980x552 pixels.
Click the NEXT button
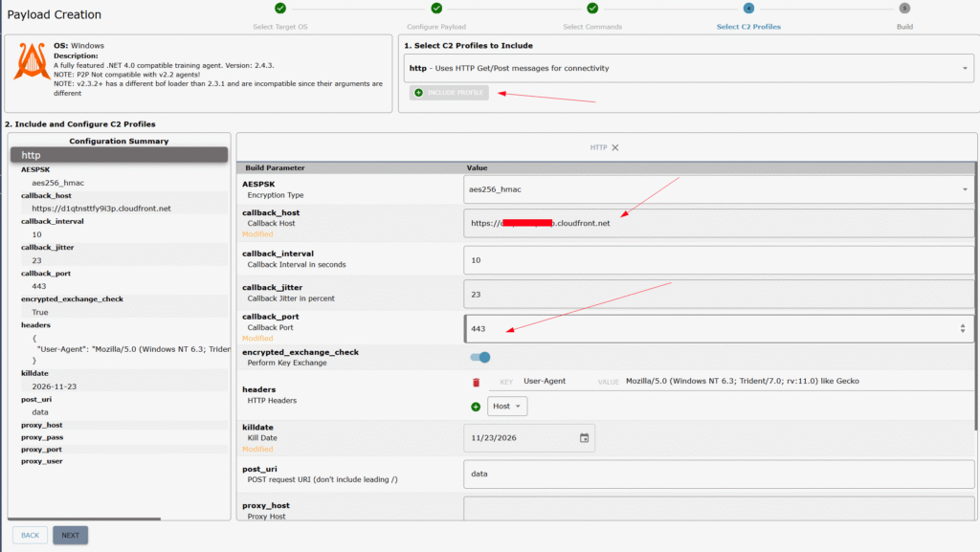point(70,535)
